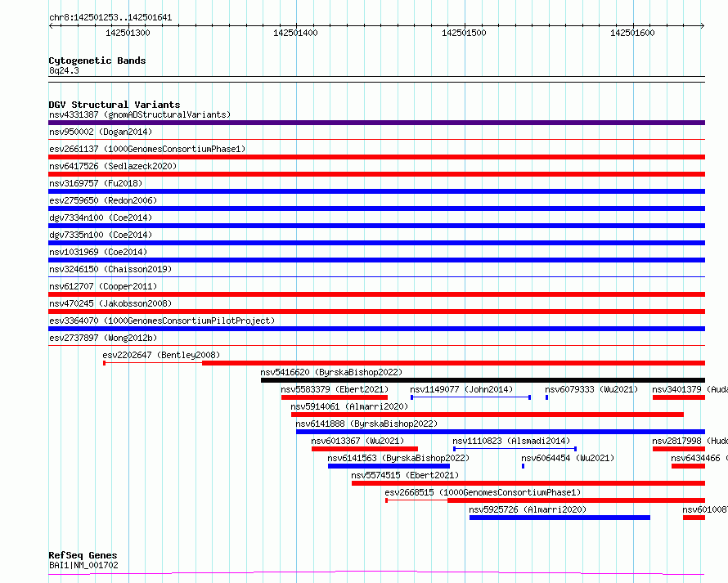Image resolution: width=728 pixels, height=583 pixels.
Task: Click ruler position 142501400
Action: coord(296,33)
